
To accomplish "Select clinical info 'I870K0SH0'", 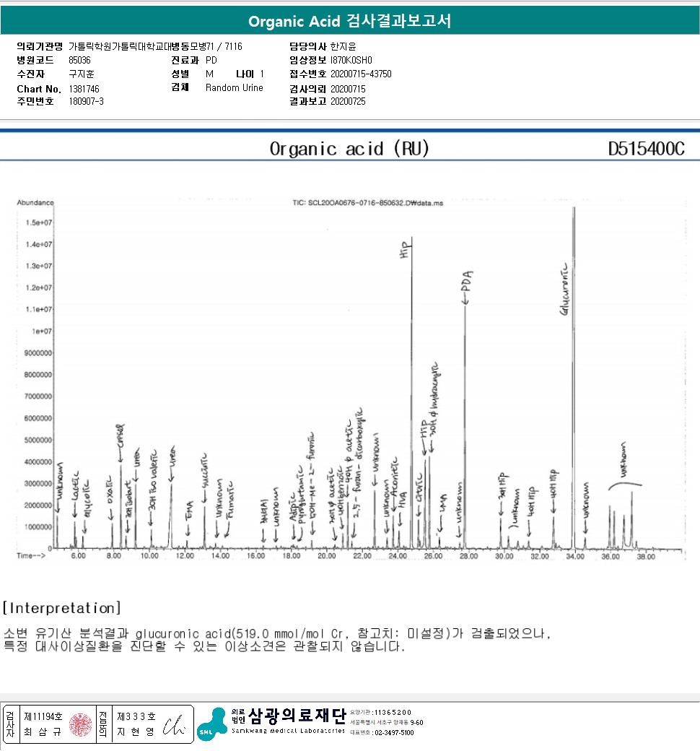I will pos(351,61).
